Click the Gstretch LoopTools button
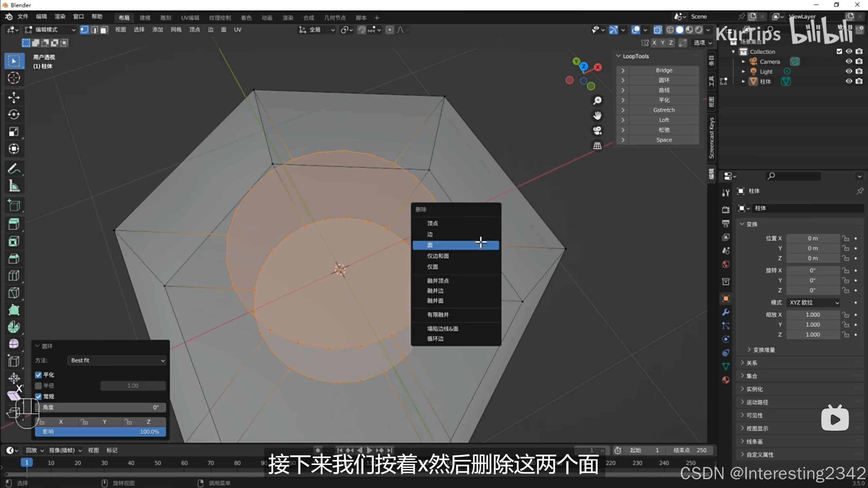This screenshot has height=488, width=868. pyautogui.click(x=664, y=110)
